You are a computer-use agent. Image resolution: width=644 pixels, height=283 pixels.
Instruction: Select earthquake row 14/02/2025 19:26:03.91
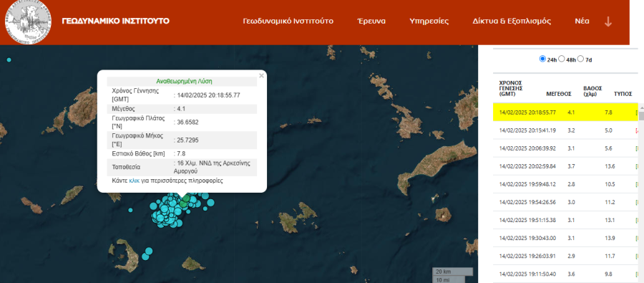[x=565, y=256]
